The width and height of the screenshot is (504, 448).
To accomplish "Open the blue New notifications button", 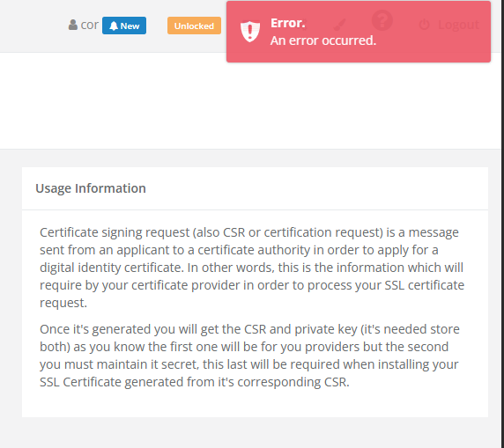I will 124,26.
